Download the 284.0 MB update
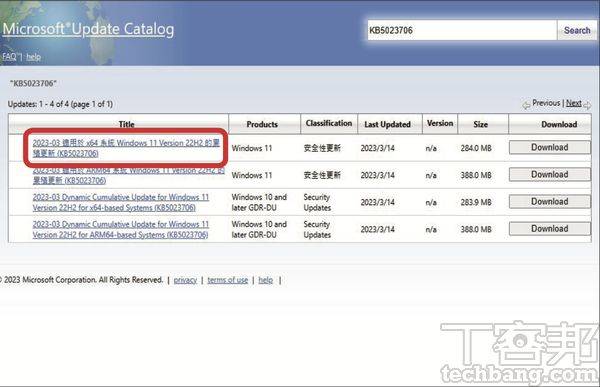Image resolution: width=600 pixels, height=387 pixels. tap(549, 147)
